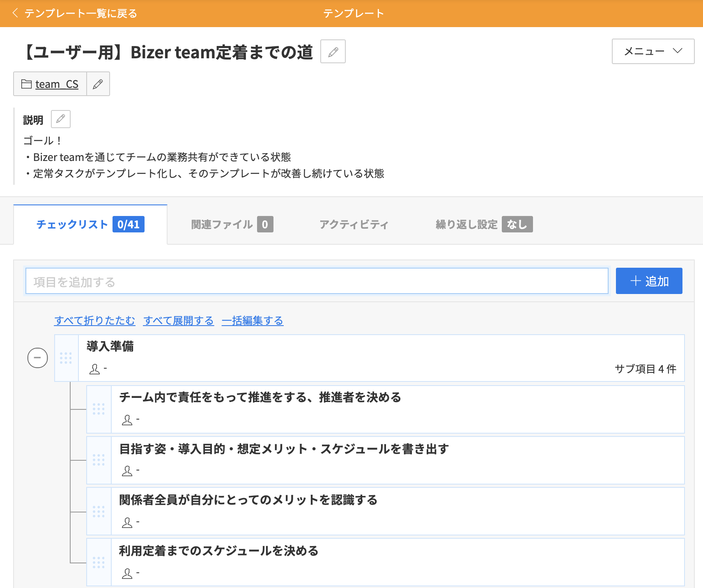Click the pencil icon next to team_CS folder
This screenshot has width=703, height=588.
(98, 84)
